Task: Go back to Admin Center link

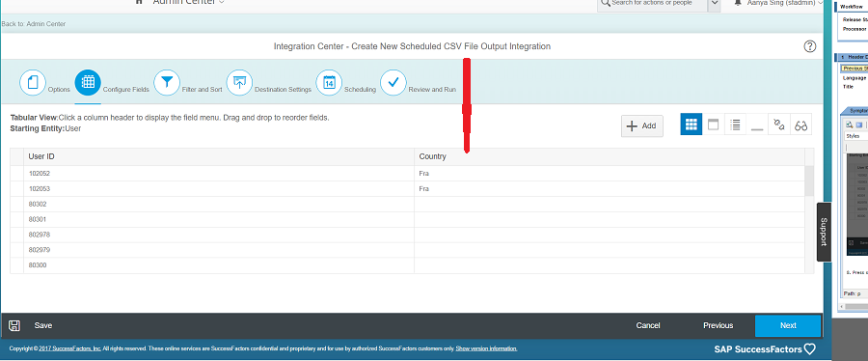Action: (34, 24)
